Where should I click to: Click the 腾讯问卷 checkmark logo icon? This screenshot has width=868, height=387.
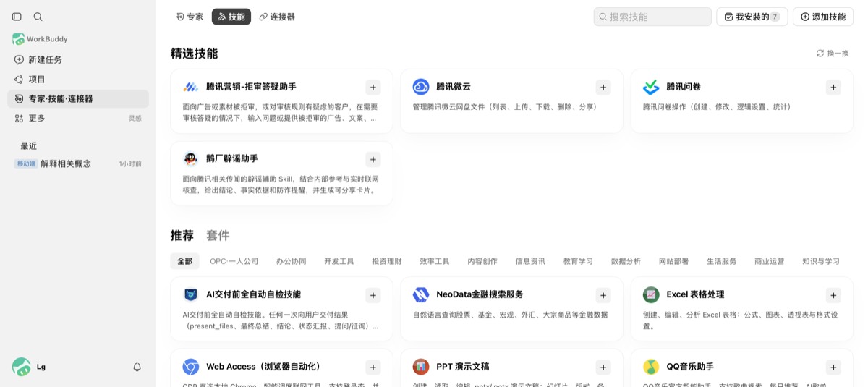pos(651,87)
